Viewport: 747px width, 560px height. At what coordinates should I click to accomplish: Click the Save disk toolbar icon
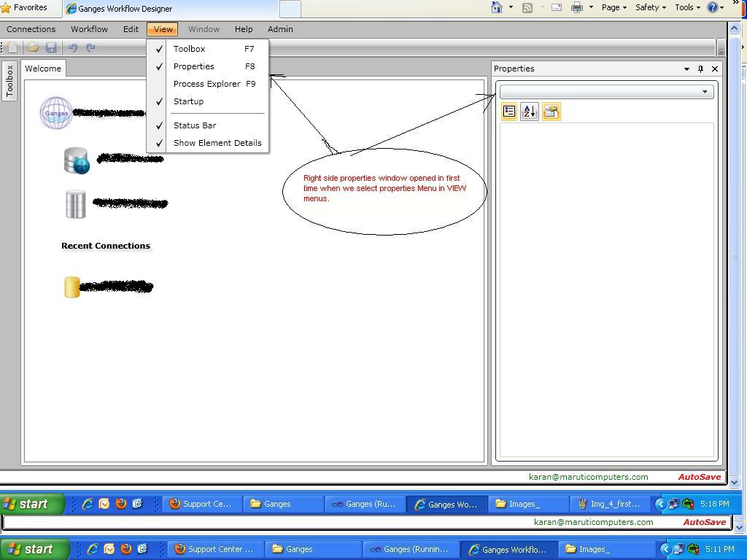[x=51, y=47]
